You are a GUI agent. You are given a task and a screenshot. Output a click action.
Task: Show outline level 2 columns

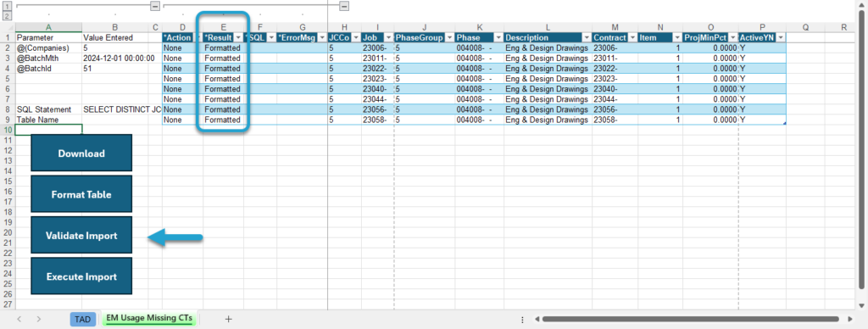point(7,16)
